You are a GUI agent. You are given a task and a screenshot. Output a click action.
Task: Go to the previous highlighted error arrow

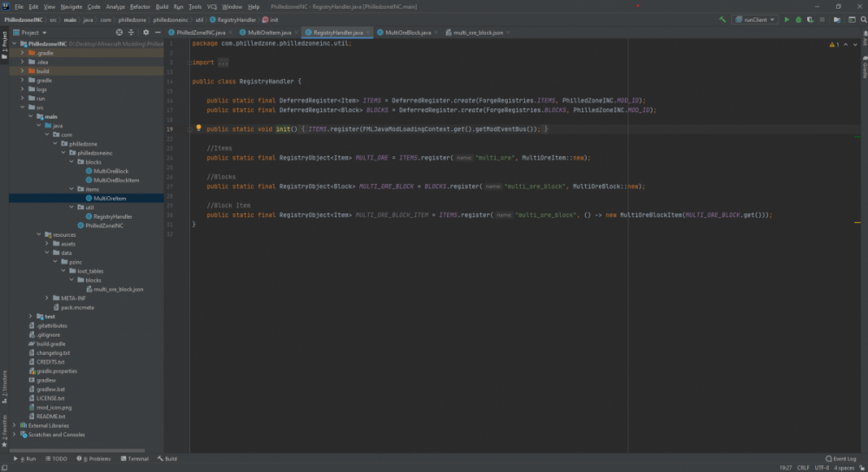[845, 44]
